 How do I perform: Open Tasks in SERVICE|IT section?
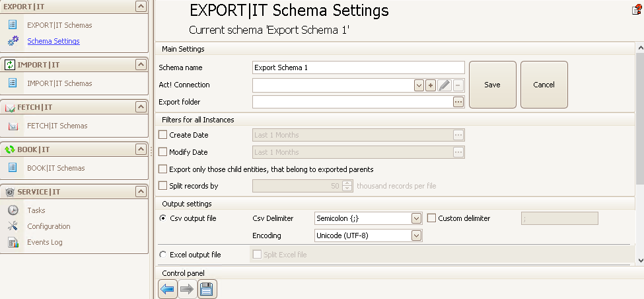[36, 210]
